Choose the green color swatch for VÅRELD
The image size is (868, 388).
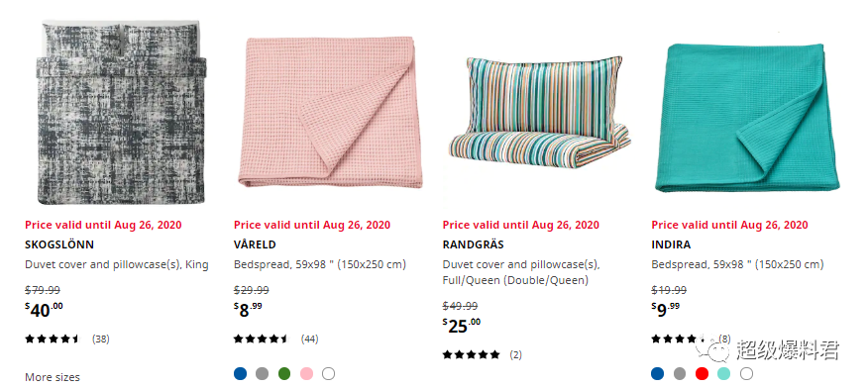284,374
